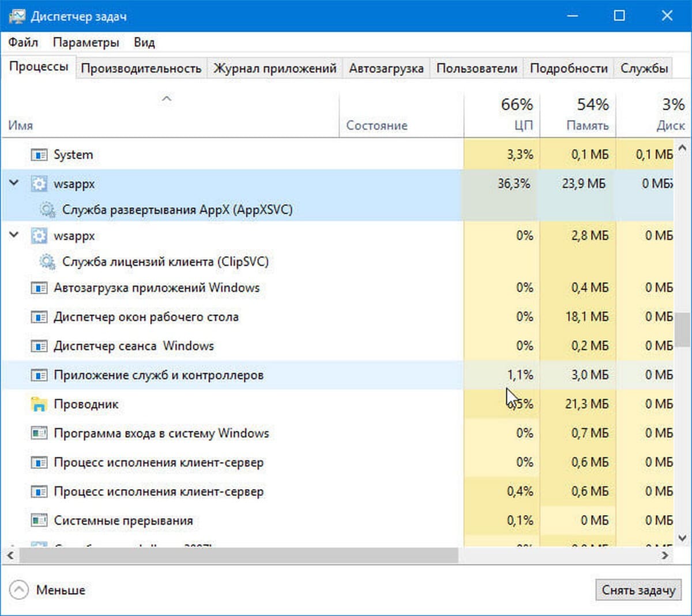
Task: Select Приложение служб и контроллеров row
Action: point(337,375)
